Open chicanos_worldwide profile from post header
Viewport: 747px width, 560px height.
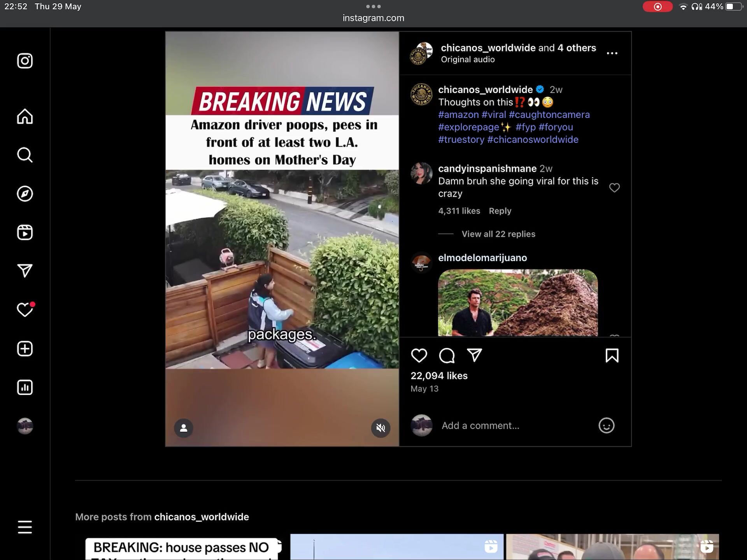[x=488, y=48]
